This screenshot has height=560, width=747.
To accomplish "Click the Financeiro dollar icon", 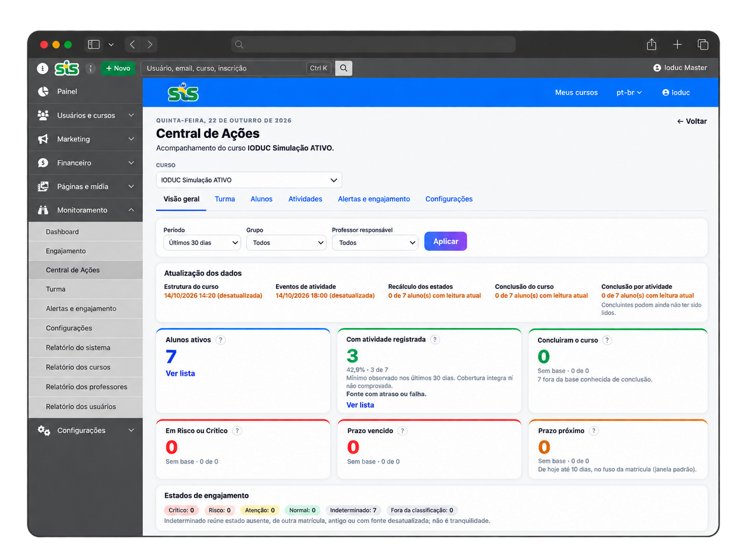I will click(x=43, y=162).
